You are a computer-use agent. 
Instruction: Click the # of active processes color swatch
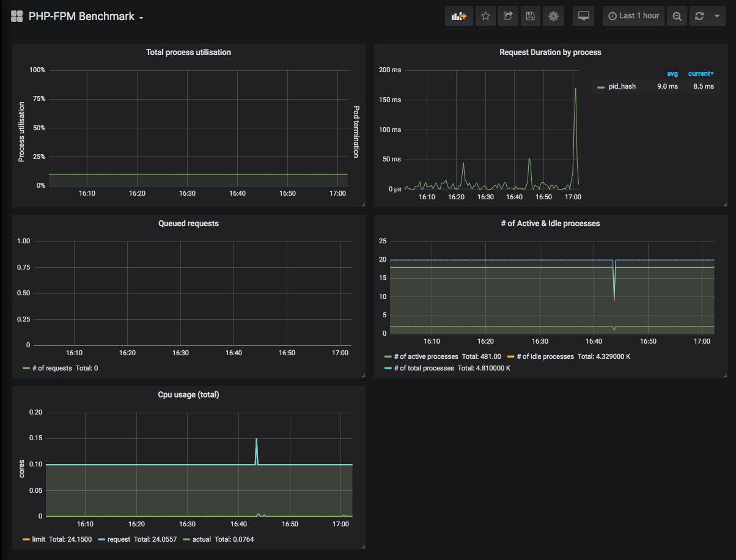388,356
